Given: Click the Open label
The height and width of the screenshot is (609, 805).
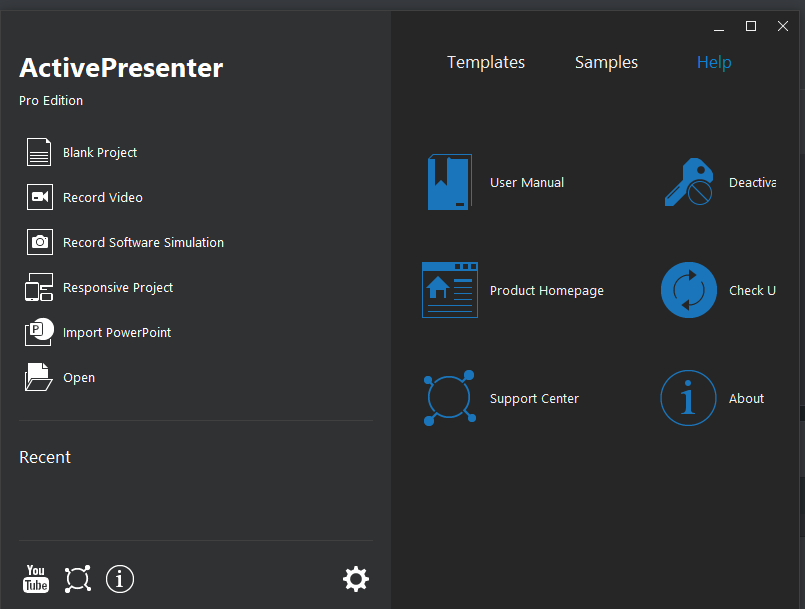Looking at the screenshot, I should point(79,378).
